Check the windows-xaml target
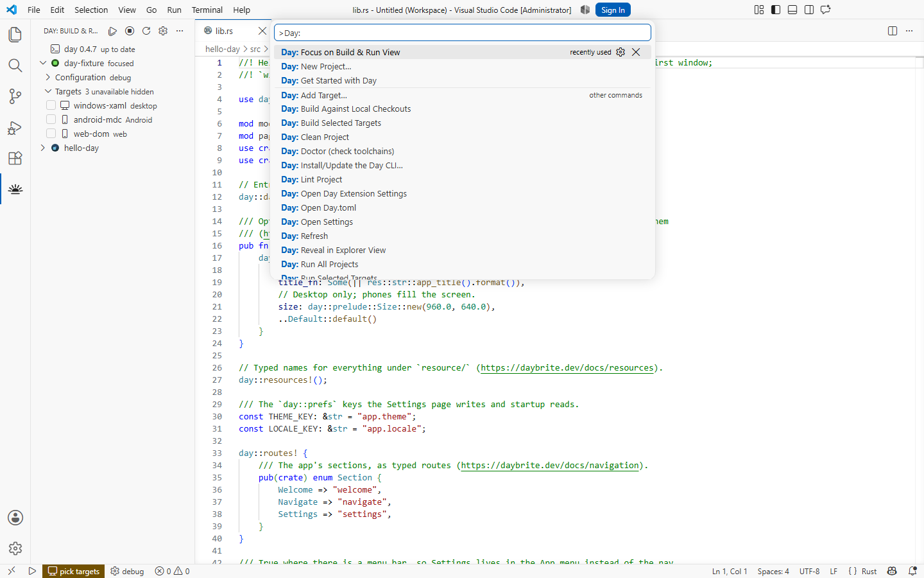This screenshot has height=578, width=924. 51,105
